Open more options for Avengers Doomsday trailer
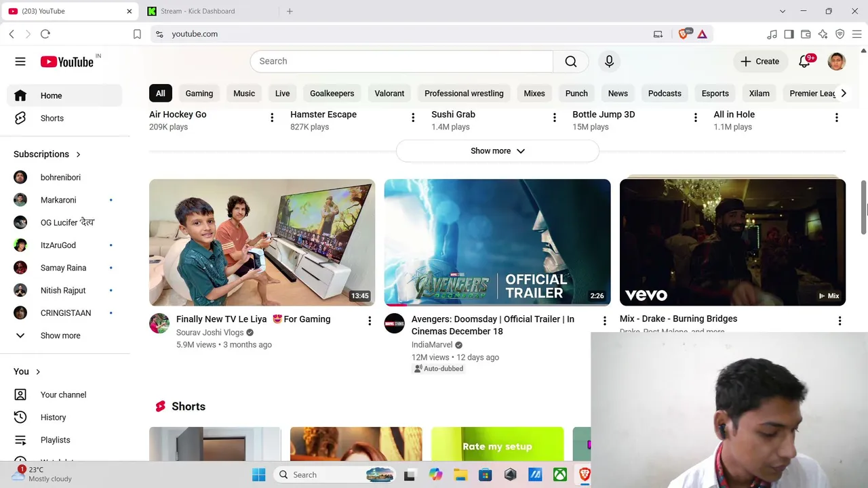The image size is (868, 488). 605,321
